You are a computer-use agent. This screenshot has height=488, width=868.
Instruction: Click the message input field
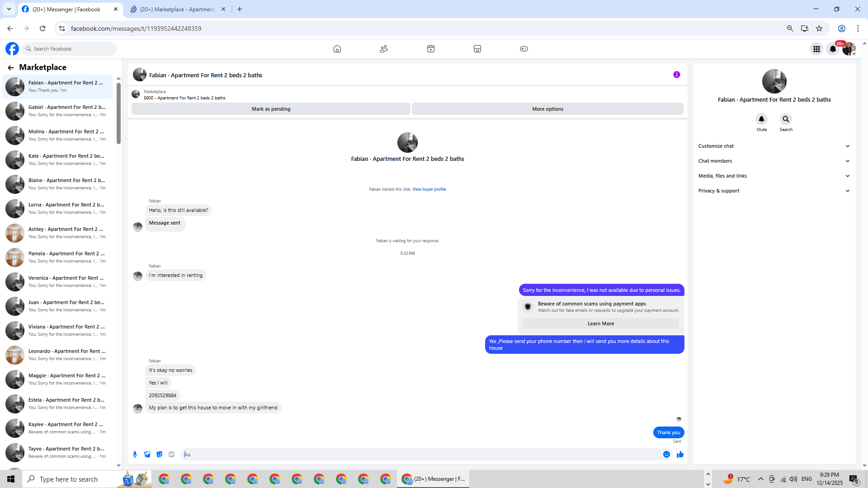tap(420, 455)
